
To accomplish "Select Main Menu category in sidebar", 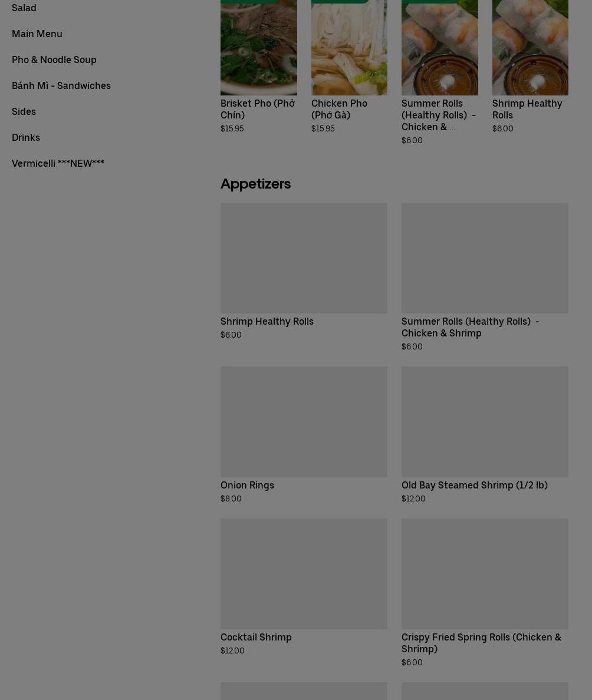I will (37, 34).
